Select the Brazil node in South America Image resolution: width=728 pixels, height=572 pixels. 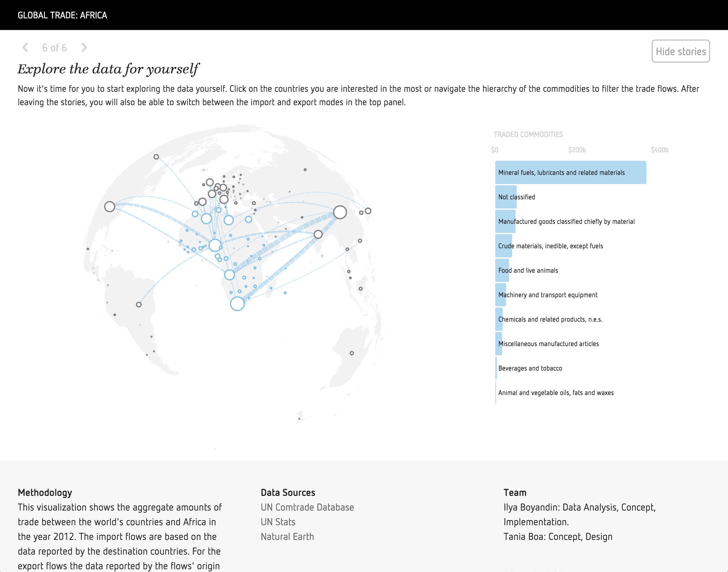[x=139, y=305]
